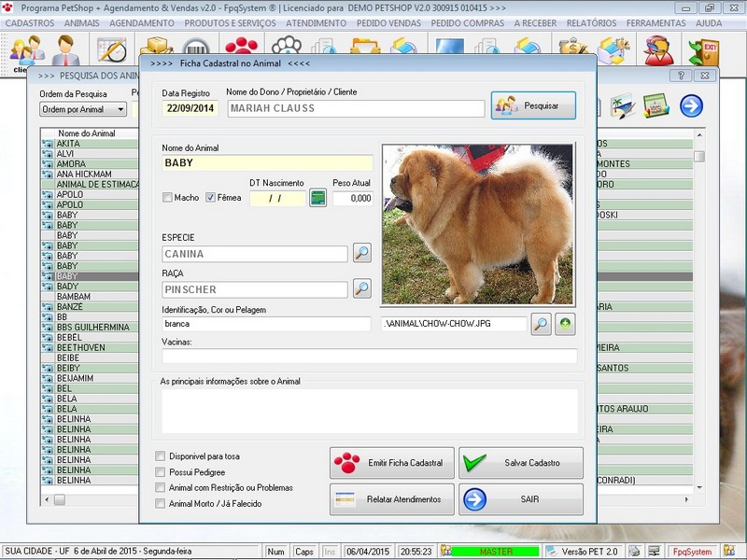747x560 pixels.
Task: Click the far-right status bar users icon
Action: (728, 551)
